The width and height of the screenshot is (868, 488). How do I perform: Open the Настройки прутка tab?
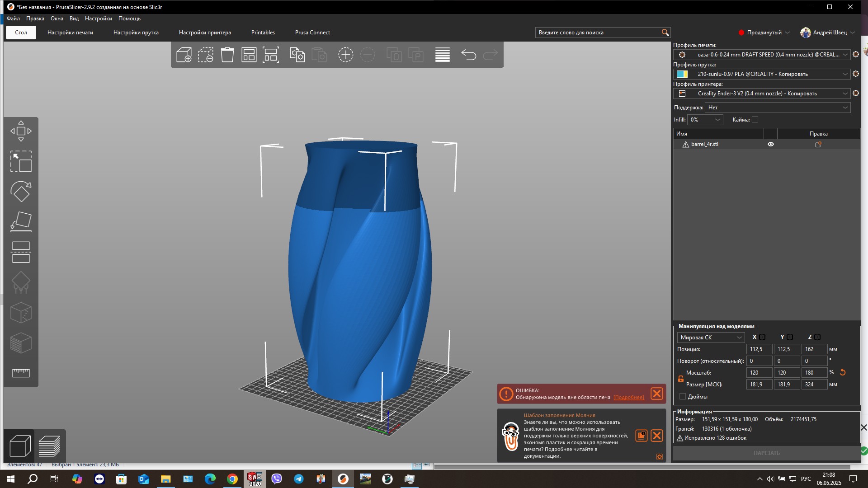136,33
